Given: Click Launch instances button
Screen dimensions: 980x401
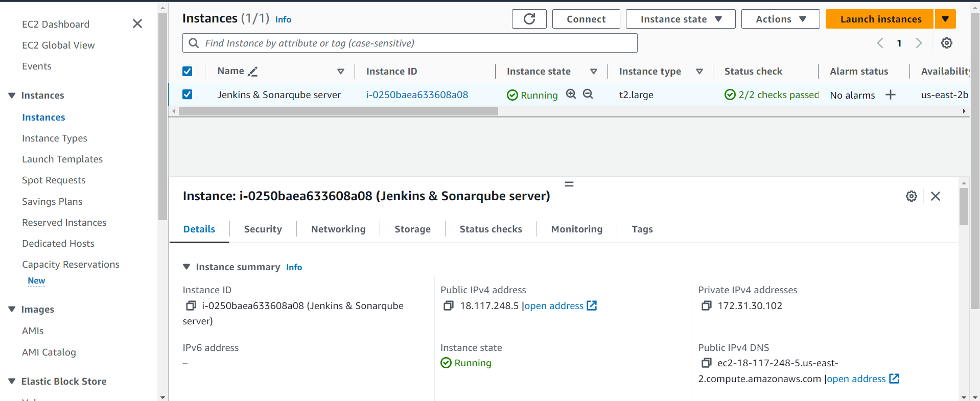Looking at the screenshot, I should coord(880,19).
